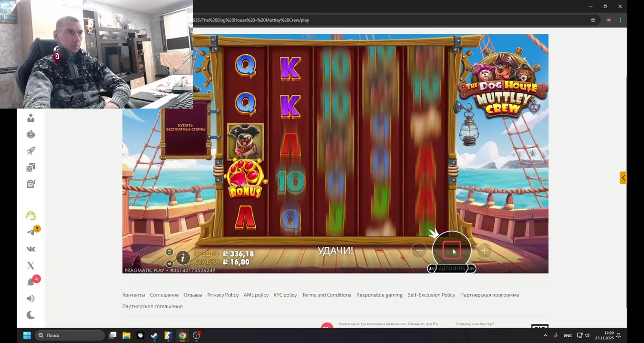Click the pirate pug symbol on reel one
Viewport: 644px width, 343px height.
(245, 141)
